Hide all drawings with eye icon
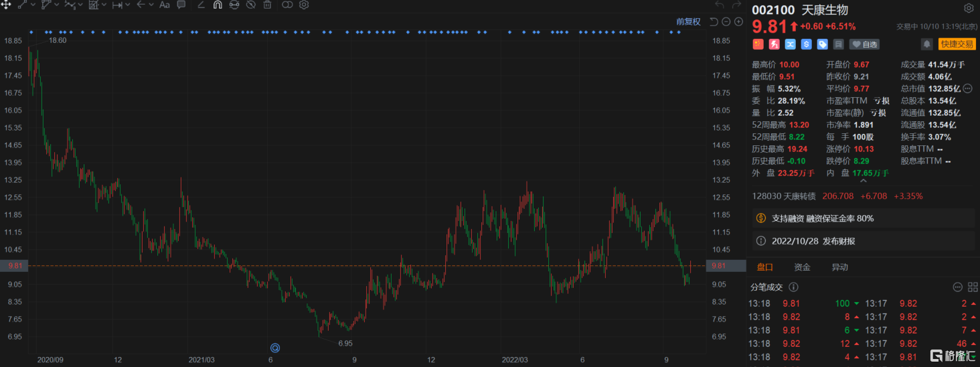This screenshot has width=980, height=367. click(x=250, y=5)
